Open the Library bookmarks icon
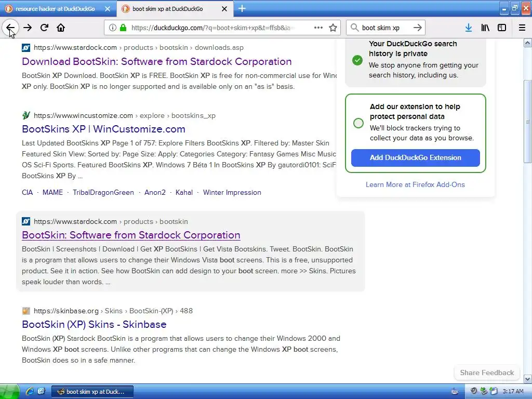The width and height of the screenshot is (532, 399). coord(485,28)
